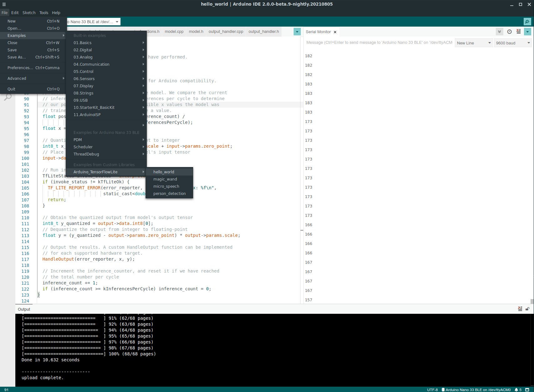Expand the PDM examples submenu
This screenshot has height=392, width=534.
click(x=106, y=140)
